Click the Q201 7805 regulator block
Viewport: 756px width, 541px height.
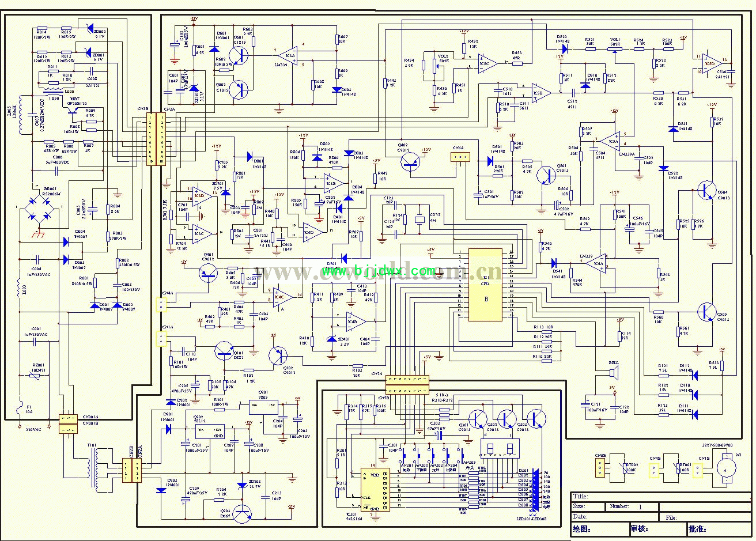[x=263, y=408]
